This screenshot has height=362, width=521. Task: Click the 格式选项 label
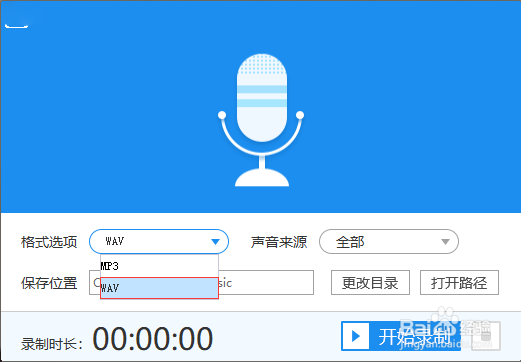49,242
